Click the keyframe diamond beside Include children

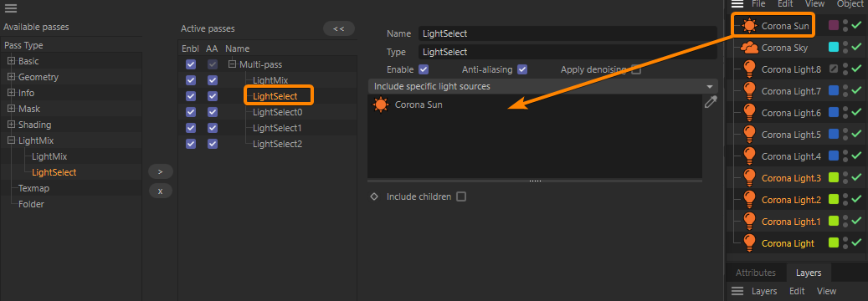click(x=373, y=196)
